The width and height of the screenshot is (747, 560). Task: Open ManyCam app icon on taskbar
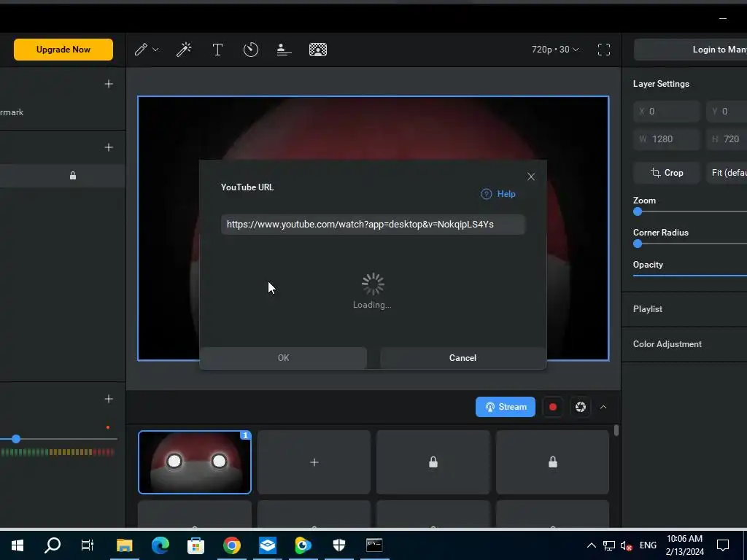click(303, 545)
